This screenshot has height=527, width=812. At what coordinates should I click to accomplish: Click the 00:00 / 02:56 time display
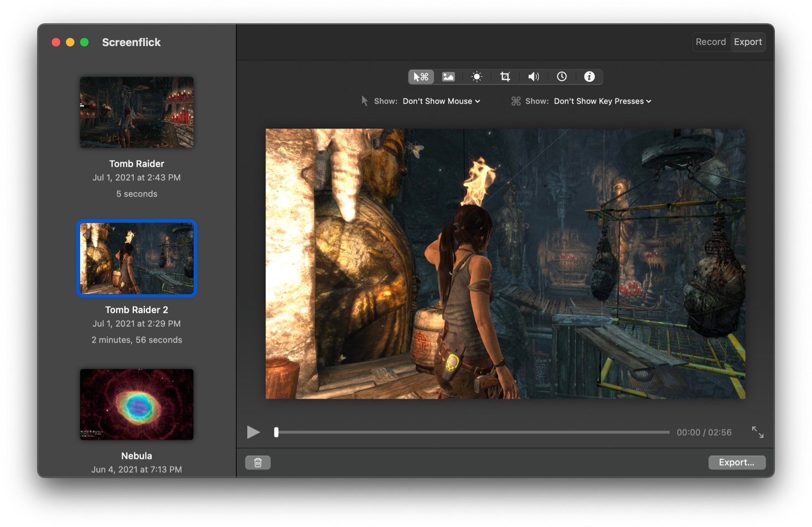click(704, 432)
